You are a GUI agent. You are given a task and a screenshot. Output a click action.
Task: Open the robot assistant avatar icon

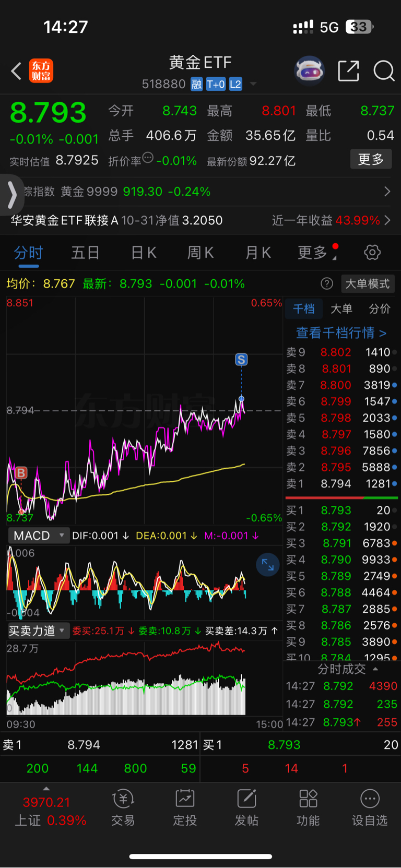click(x=310, y=70)
